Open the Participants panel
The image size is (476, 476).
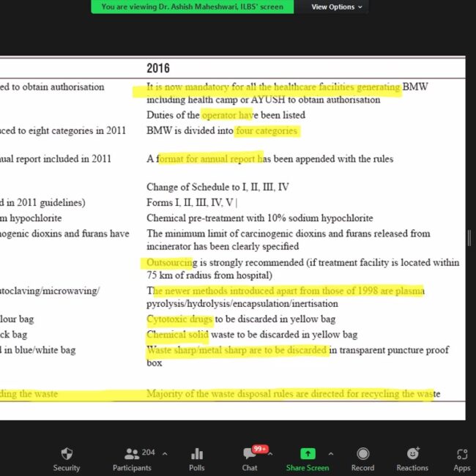point(133,454)
